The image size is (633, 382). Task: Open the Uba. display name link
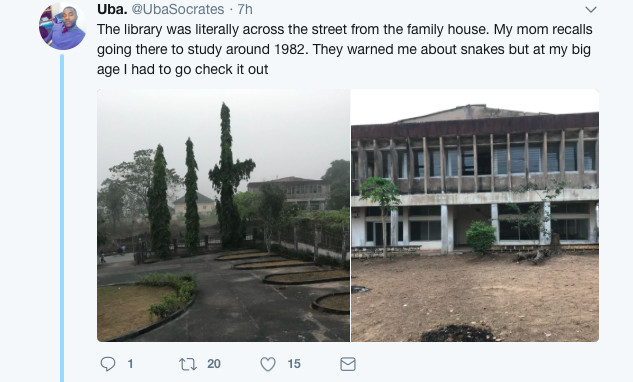(x=112, y=9)
